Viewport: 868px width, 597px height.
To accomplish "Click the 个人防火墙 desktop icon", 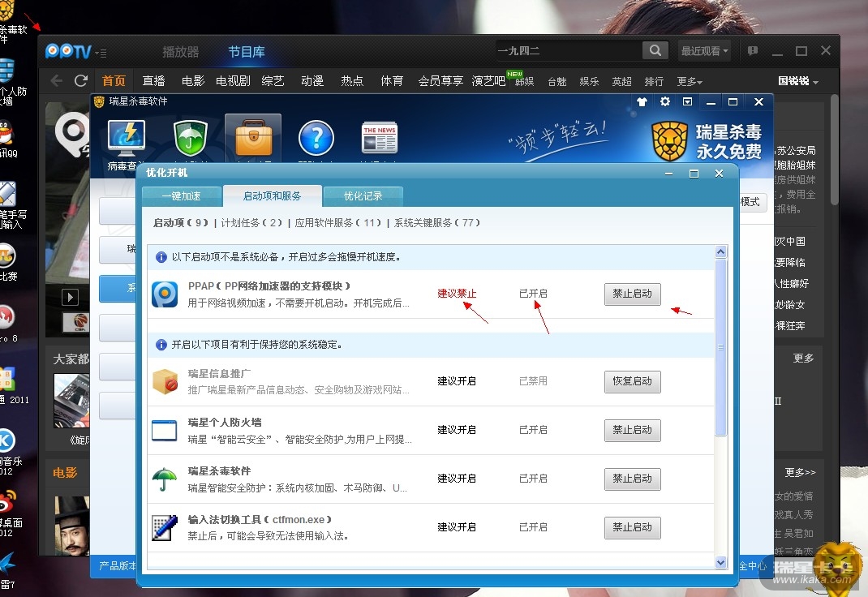I will pyautogui.click(x=6, y=71).
